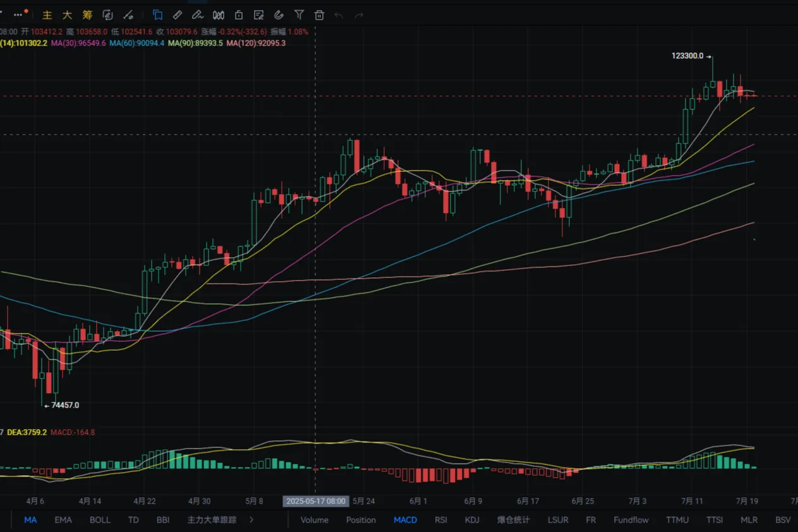Screen dimensions: 798x532
Task: Switch sub-chart to TTSI
Action: pos(715,520)
